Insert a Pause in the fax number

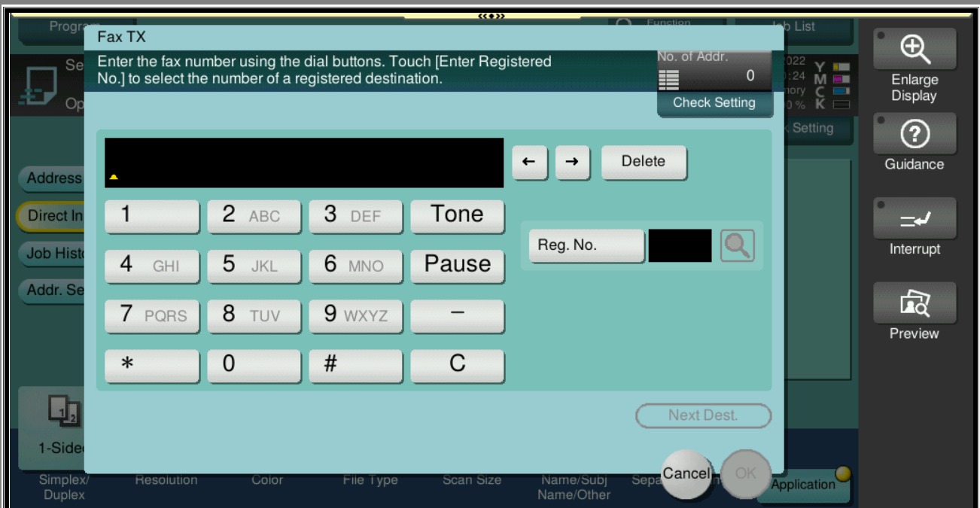[457, 265]
